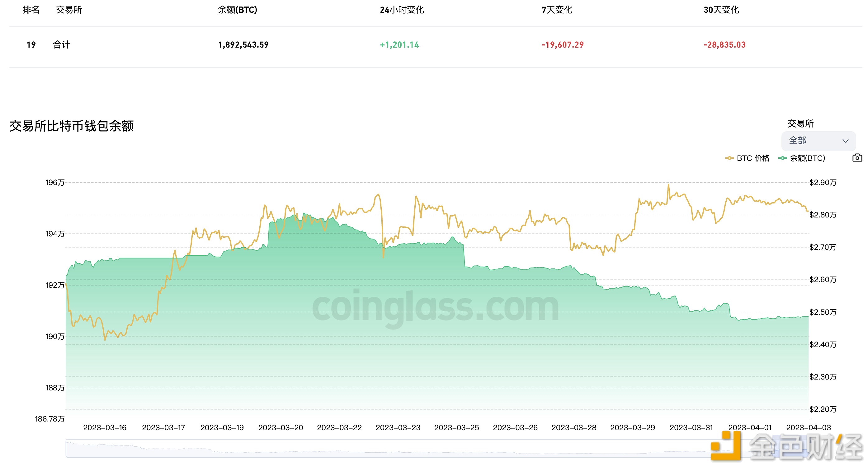Click the chevron arrow in 全部 selector
Screen dimensions: 868x466
point(845,141)
